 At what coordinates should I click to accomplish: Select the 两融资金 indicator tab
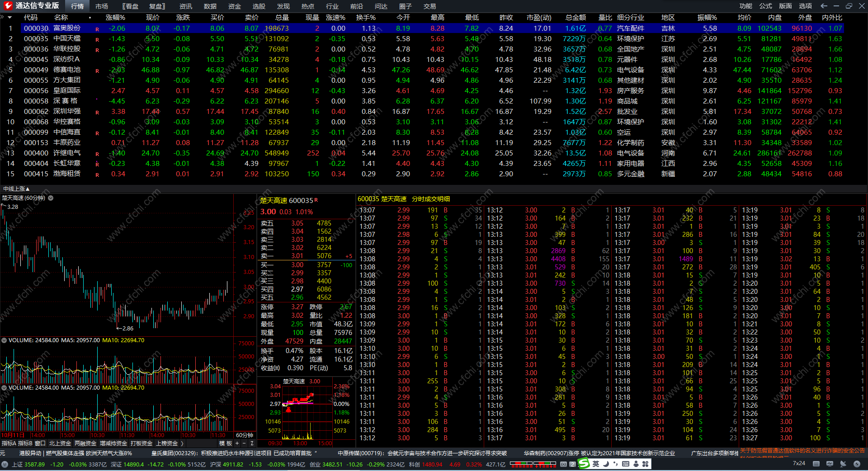pos(85,443)
